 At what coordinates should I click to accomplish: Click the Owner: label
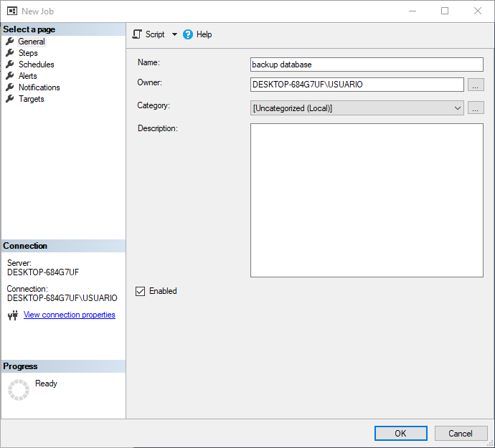tap(149, 82)
